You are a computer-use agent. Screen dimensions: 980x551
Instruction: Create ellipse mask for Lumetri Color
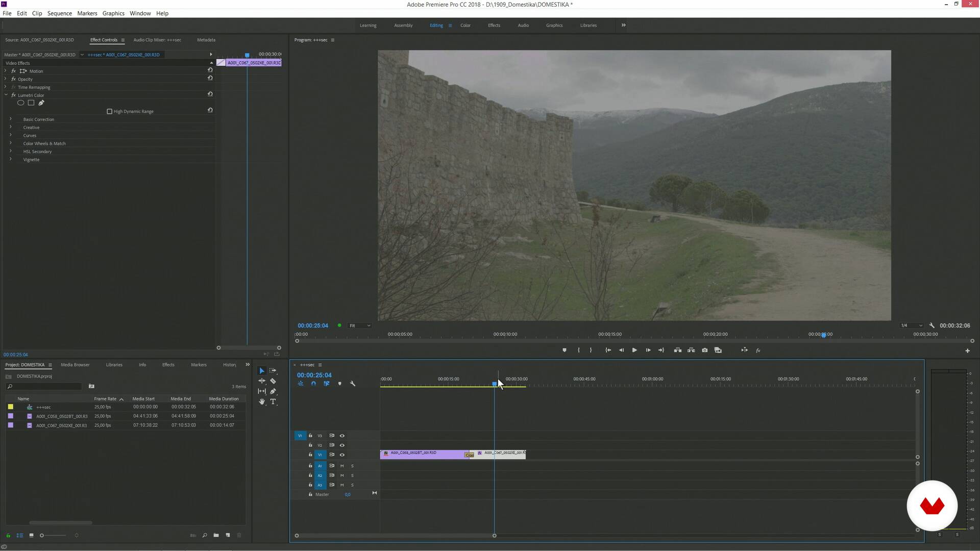21,103
